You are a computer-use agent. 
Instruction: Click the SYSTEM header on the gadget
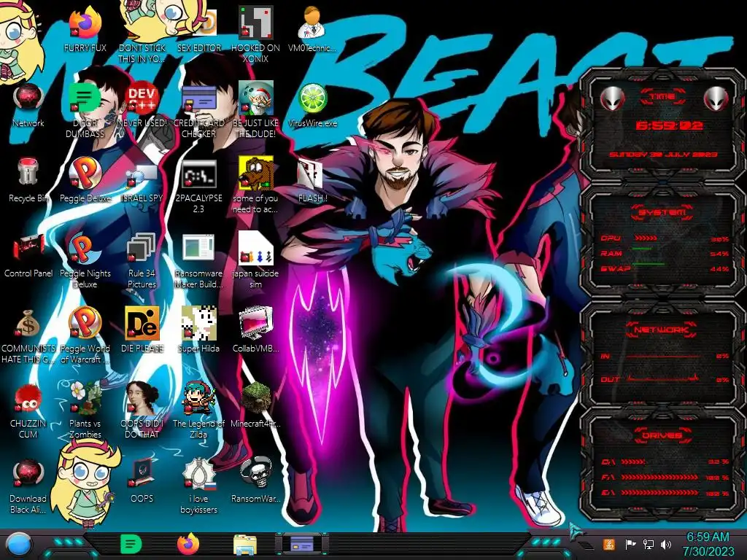pos(662,212)
